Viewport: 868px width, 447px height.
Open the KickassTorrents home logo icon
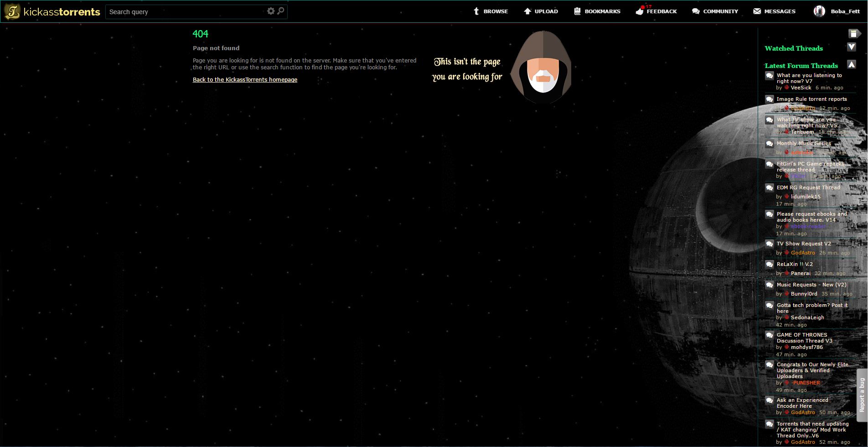(12, 11)
